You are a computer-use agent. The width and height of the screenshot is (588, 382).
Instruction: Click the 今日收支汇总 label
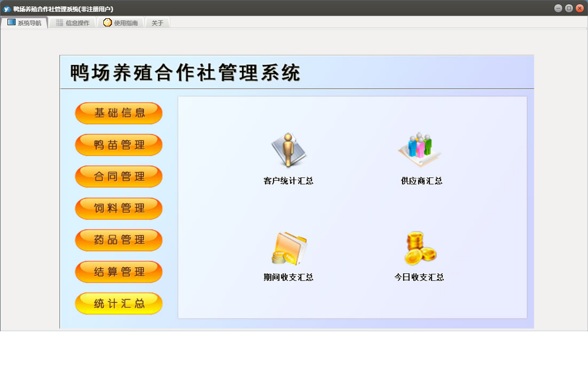419,278
